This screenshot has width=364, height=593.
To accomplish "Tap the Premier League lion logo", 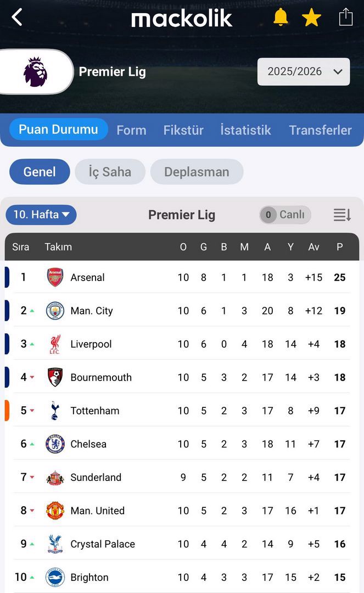I will click(x=35, y=72).
